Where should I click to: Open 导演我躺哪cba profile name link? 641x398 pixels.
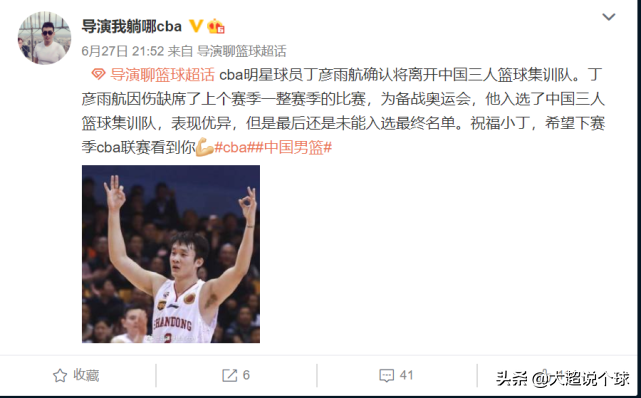132,27
